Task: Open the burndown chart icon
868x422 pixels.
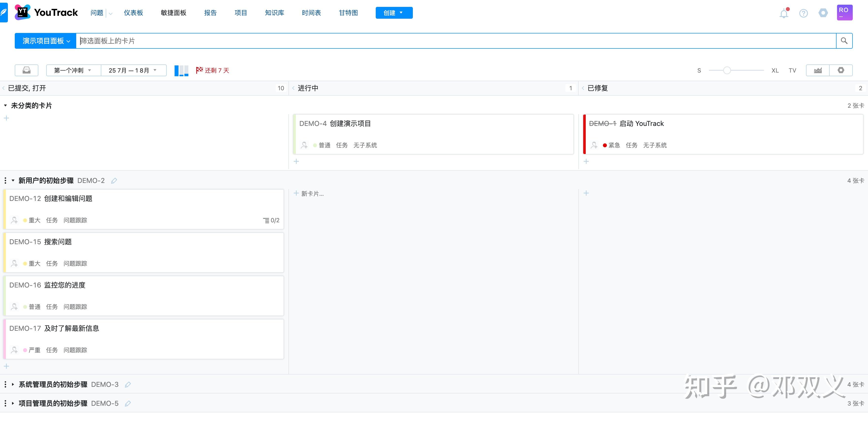Action: coord(818,70)
